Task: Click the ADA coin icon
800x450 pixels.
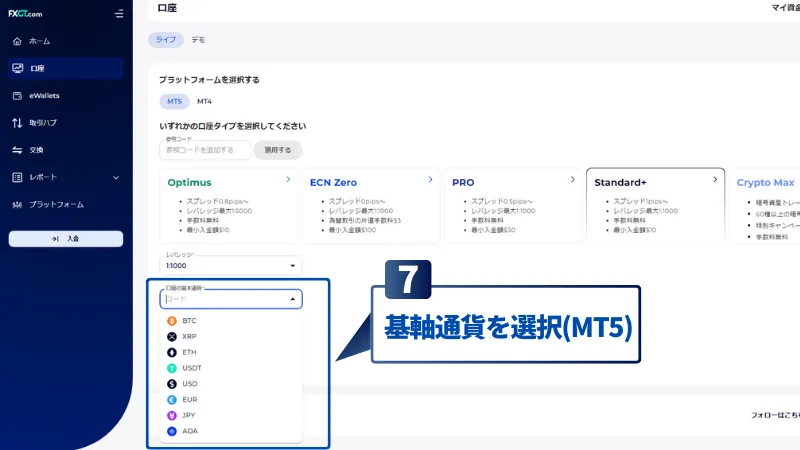Action: click(x=172, y=432)
